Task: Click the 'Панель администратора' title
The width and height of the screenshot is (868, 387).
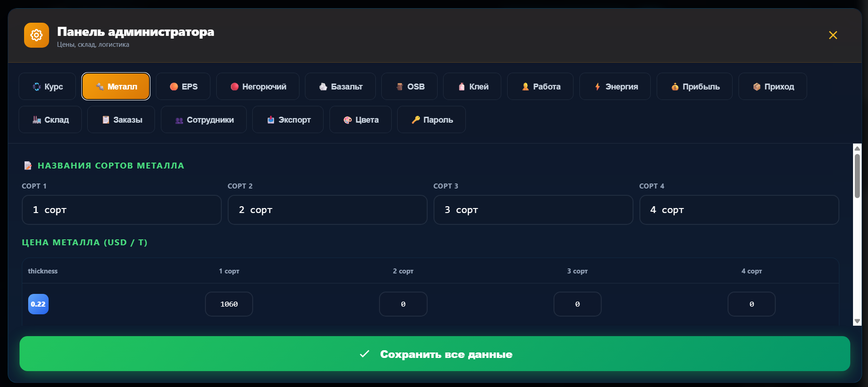Action: (x=135, y=32)
